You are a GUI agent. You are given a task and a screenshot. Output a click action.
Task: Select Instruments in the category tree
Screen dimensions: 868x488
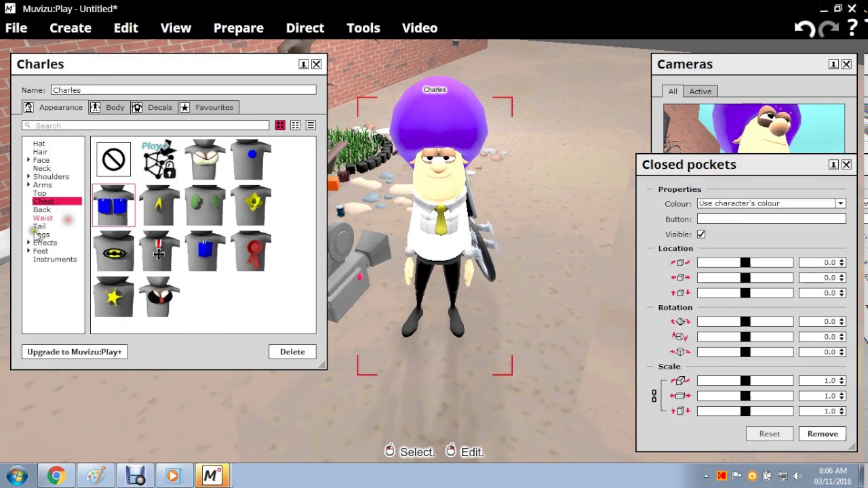(55, 260)
